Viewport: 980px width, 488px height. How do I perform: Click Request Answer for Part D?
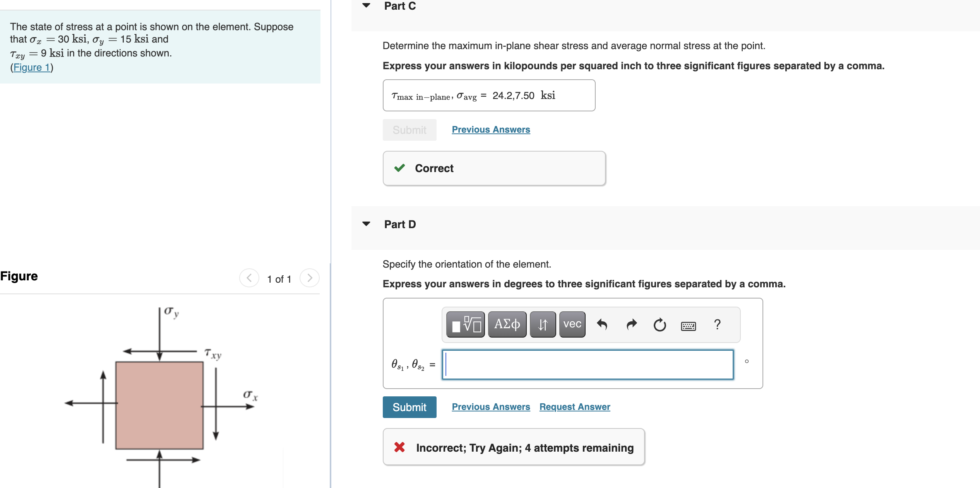tap(574, 406)
